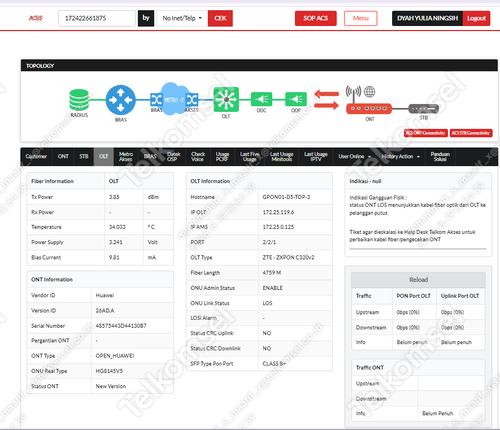The height and width of the screenshot is (430, 500).
Task: Click serial number 48575443D44130B7
Action: 121,326
